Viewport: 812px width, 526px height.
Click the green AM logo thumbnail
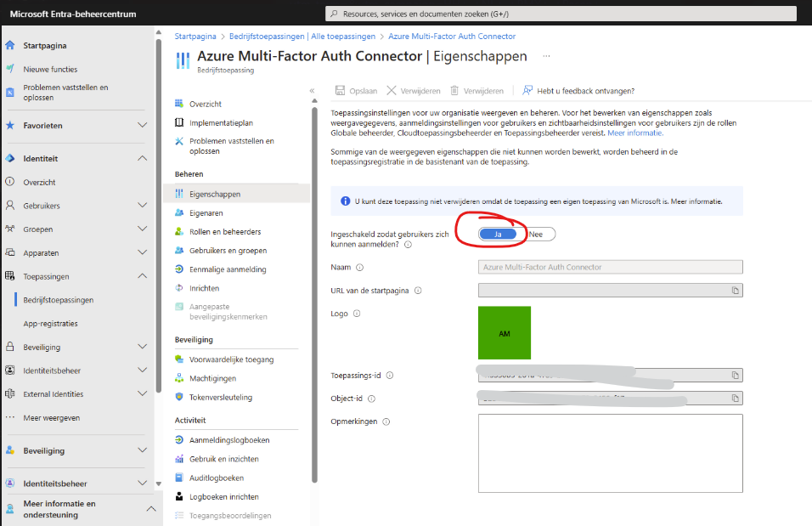click(505, 333)
